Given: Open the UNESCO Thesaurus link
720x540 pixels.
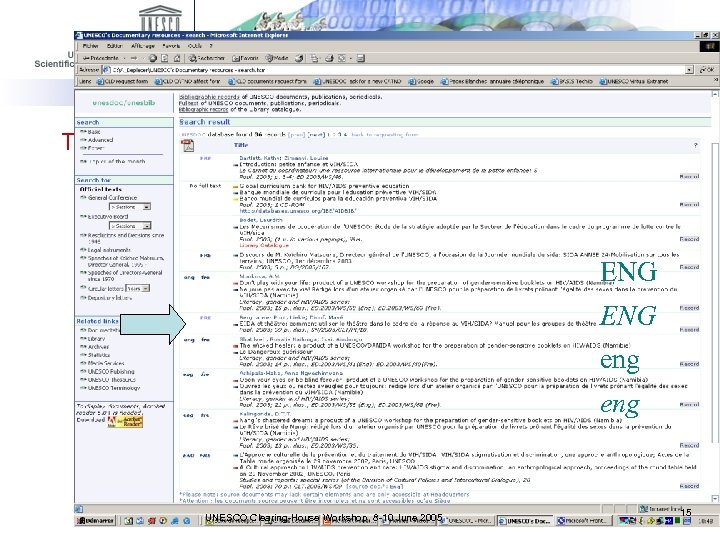Looking at the screenshot, I should coord(112,380).
